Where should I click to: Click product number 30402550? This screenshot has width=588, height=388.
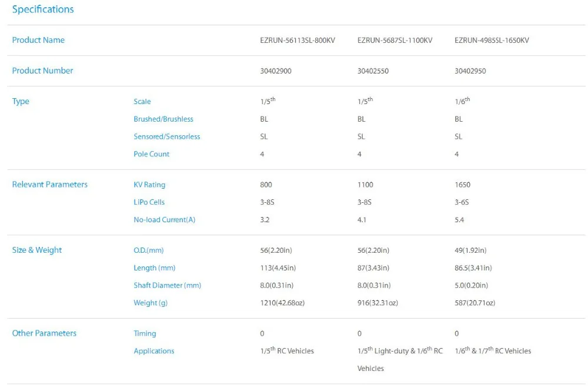[373, 71]
